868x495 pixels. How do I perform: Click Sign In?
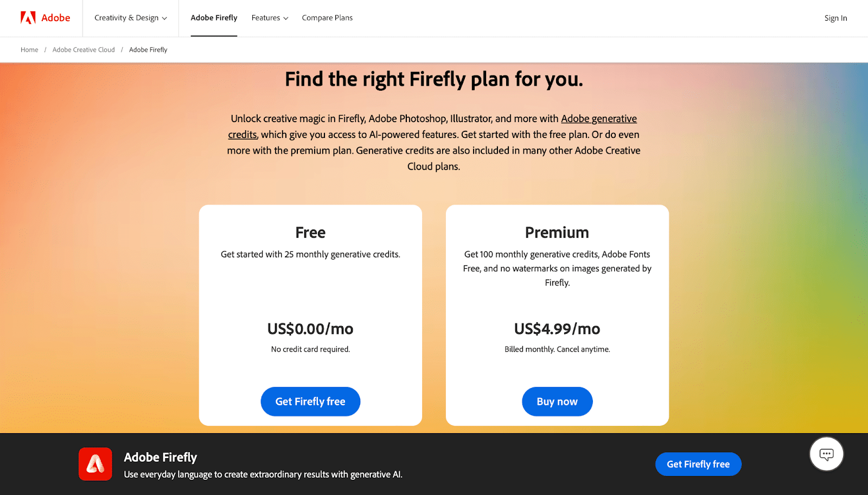coord(835,17)
